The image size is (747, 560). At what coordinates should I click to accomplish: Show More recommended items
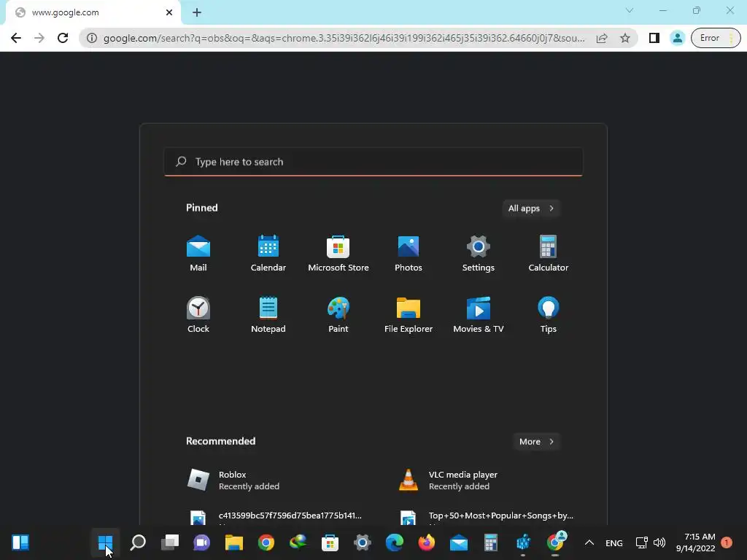pos(536,441)
